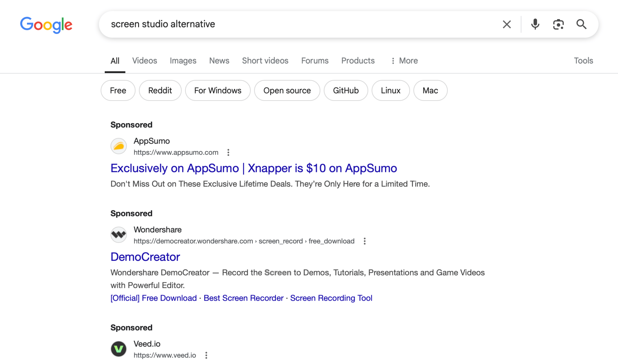Clear the search query with X

pyautogui.click(x=507, y=24)
